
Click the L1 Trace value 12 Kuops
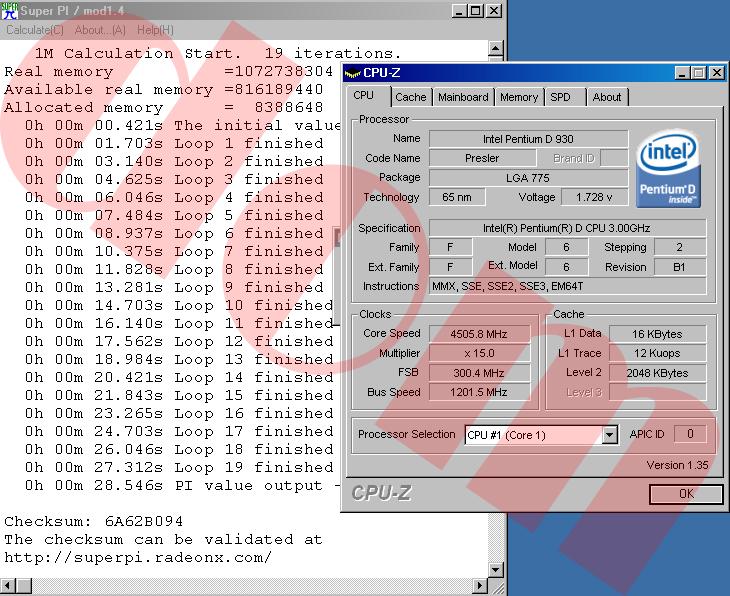(657, 353)
